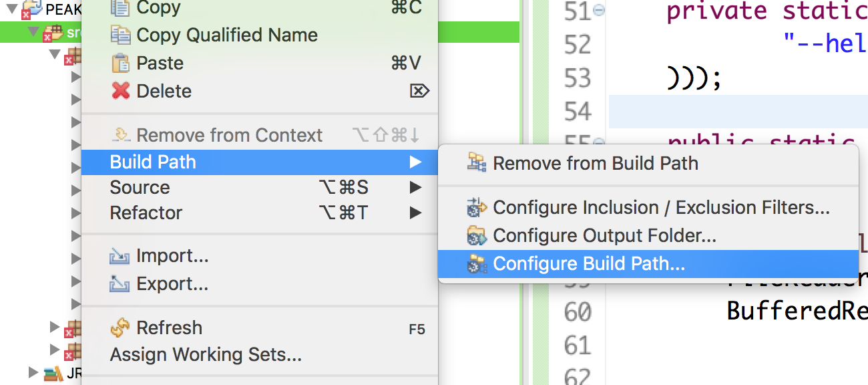The width and height of the screenshot is (868, 385).
Task: Collapse code folding at line 51
Action: [600, 11]
